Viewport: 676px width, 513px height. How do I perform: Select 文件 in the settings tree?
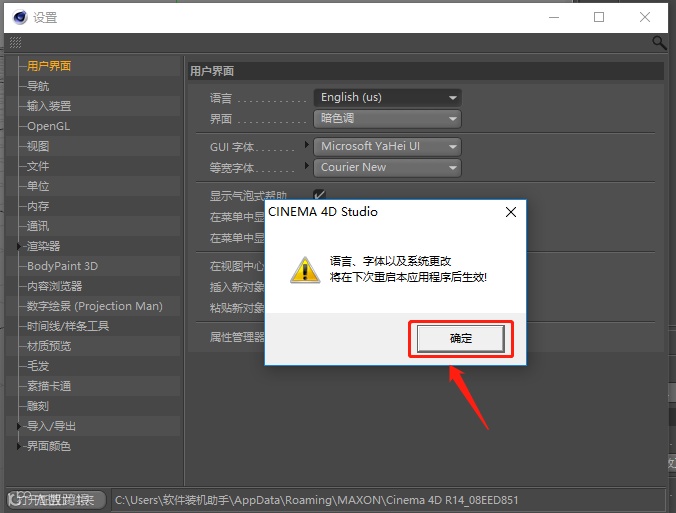38,166
